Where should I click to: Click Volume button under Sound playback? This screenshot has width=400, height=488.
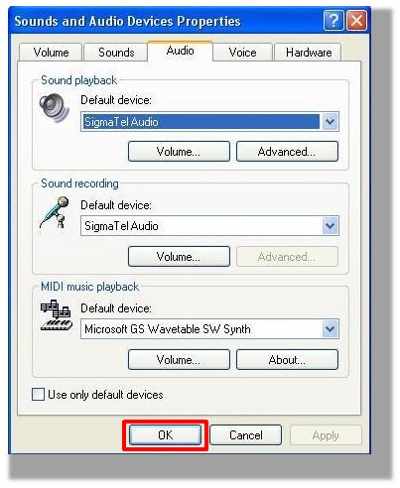179,152
